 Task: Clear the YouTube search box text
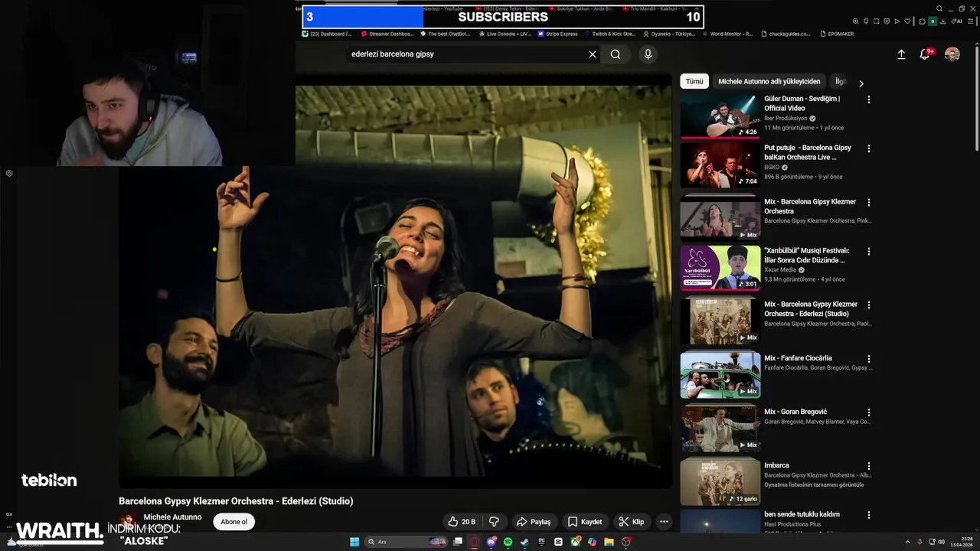pyautogui.click(x=592, y=54)
